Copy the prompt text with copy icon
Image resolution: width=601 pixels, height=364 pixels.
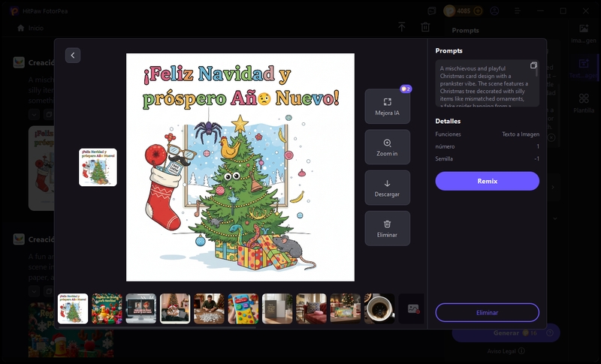[533, 66]
